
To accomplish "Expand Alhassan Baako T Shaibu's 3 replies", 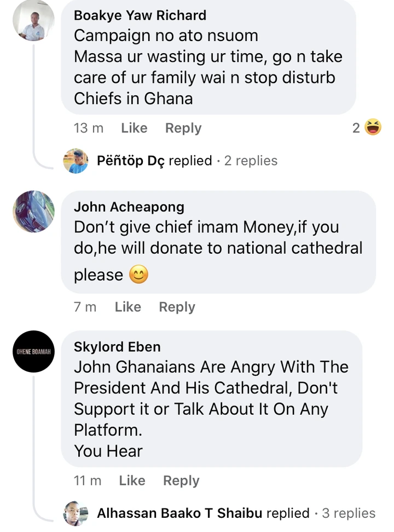I will coord(349,513).
